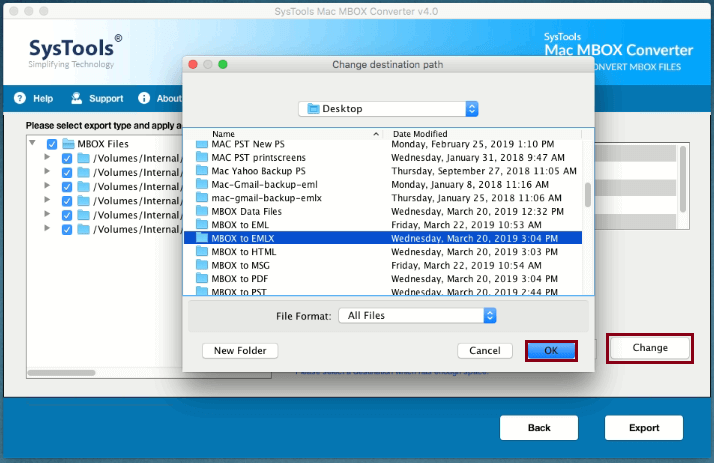Image resolution: width=714 pixels, height=463 pixels.
Task: Click the New Folder button
Action: click(x=240, y=351)
